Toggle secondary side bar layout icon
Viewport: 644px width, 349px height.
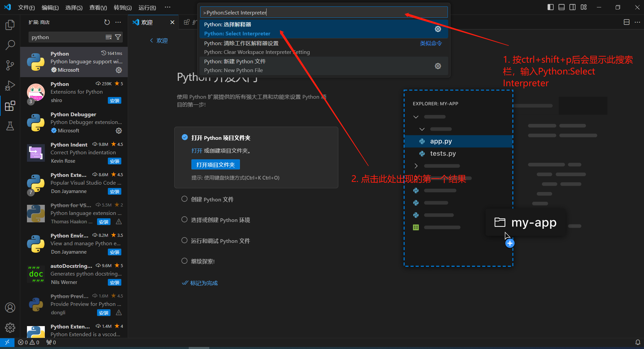coord(573,7)
